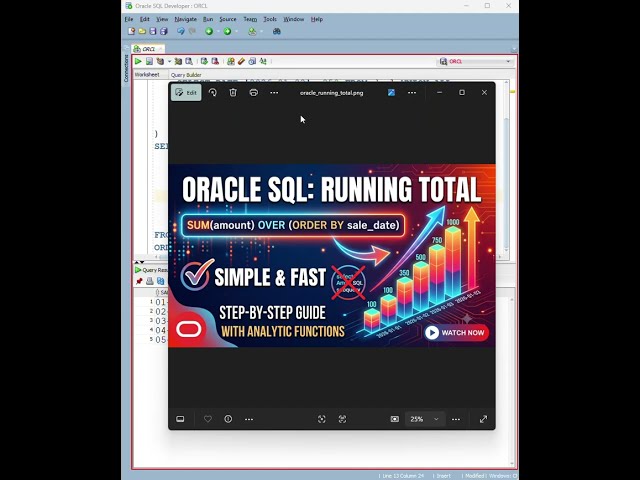Click the Clear eraser icon in worksheet toolbar
The width and height of the screenshot is (640, 480).
241,61
